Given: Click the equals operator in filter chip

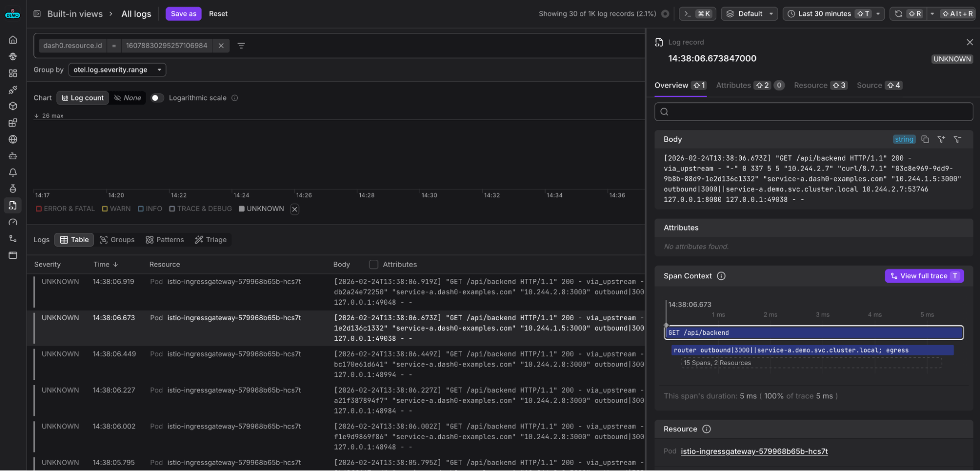Looking at the screenshot, I should [114, 46].
